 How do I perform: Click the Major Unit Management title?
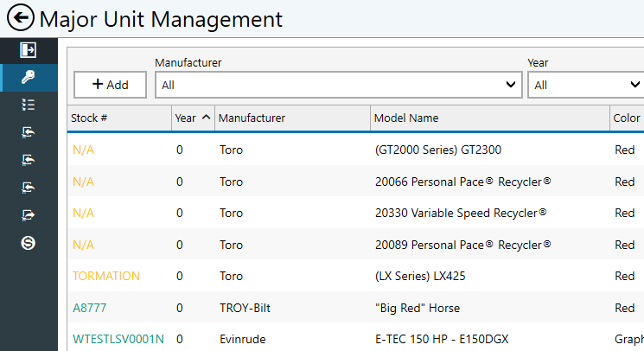[x=161, y=19]
